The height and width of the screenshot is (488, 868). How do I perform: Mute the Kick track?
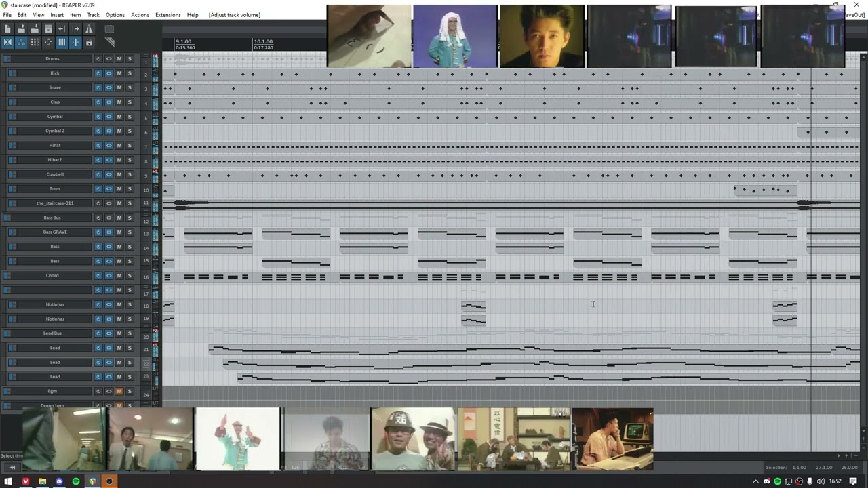[119, 73]
